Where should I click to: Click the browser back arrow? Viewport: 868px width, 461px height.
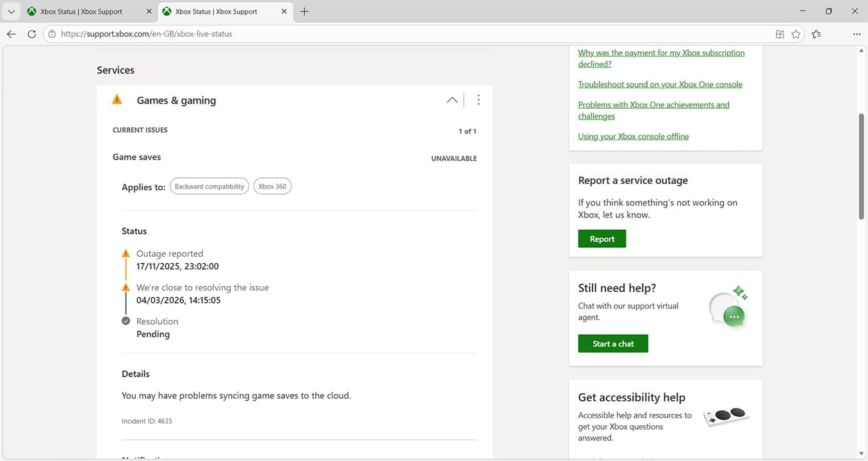[12, 34]
